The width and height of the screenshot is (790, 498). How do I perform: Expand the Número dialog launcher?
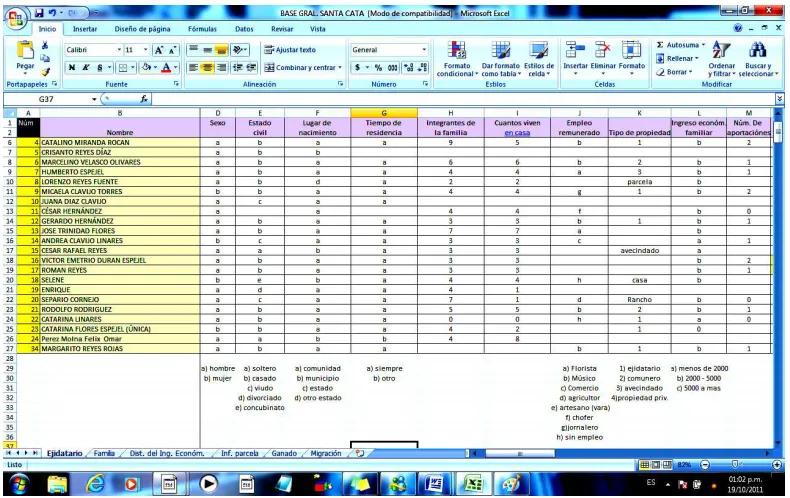click(x=425, y=84)
